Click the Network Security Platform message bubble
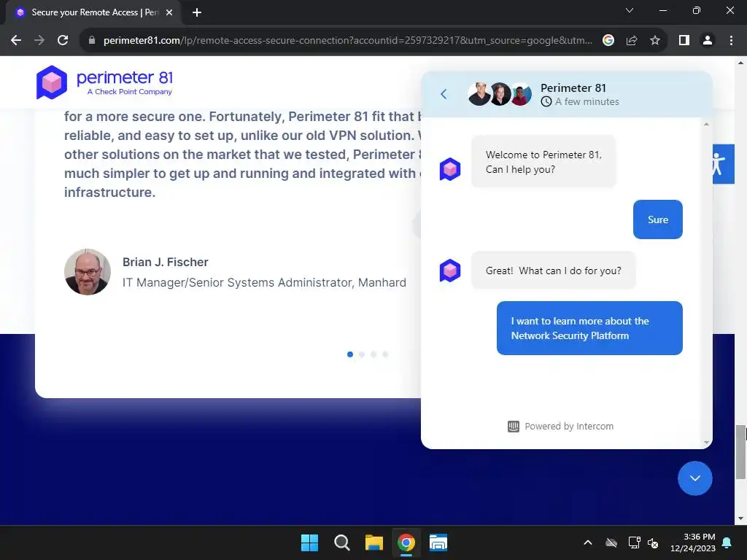Screen dimensions: 747x560 pos(589,328)
